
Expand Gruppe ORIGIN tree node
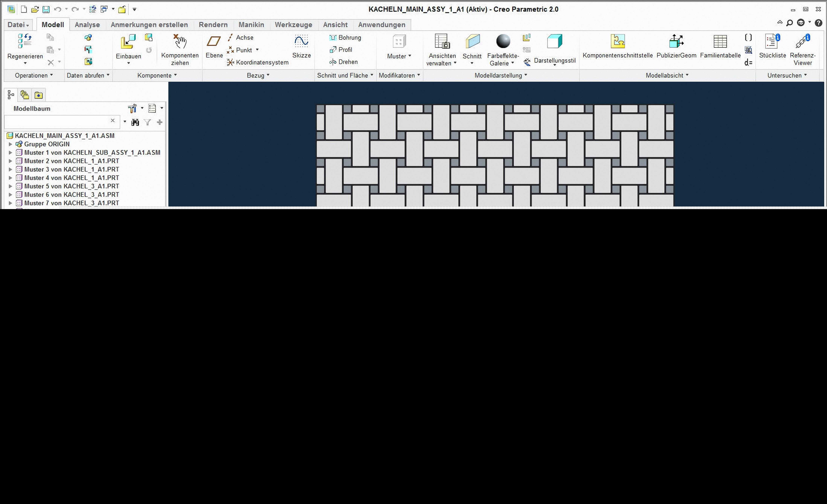[10, 144]
